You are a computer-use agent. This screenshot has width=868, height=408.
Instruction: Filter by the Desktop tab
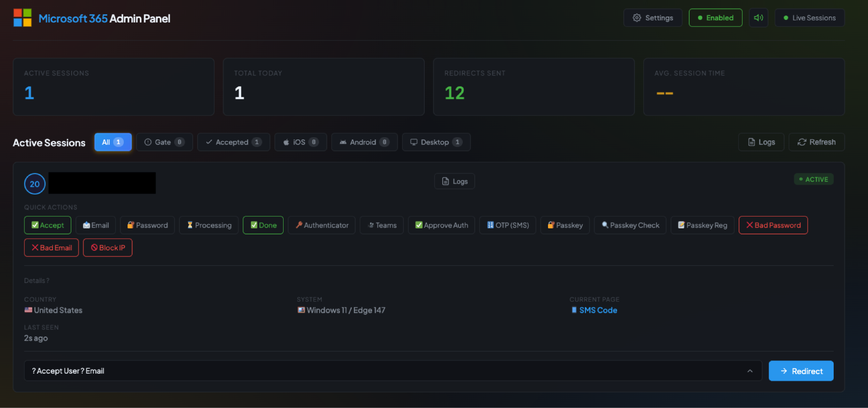(x=436, y=142)
